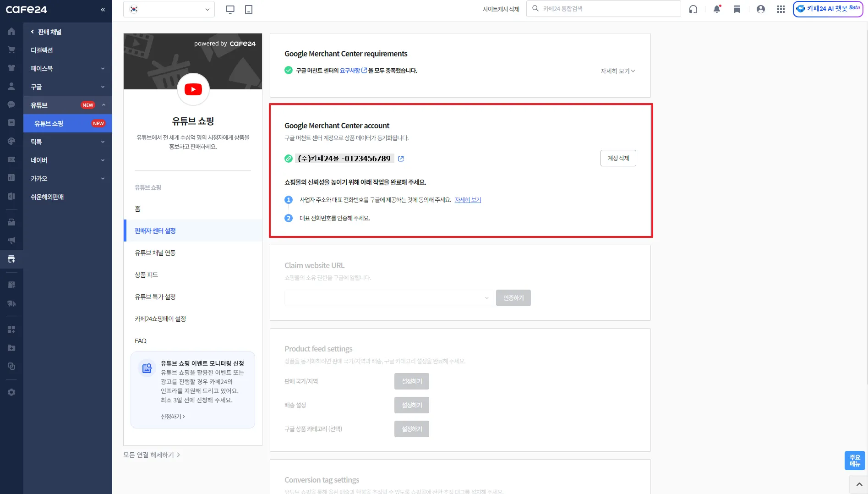This screenshot has width=868, height=494.
Task: Select the sales channel store icon
Action: coord(11,259)
